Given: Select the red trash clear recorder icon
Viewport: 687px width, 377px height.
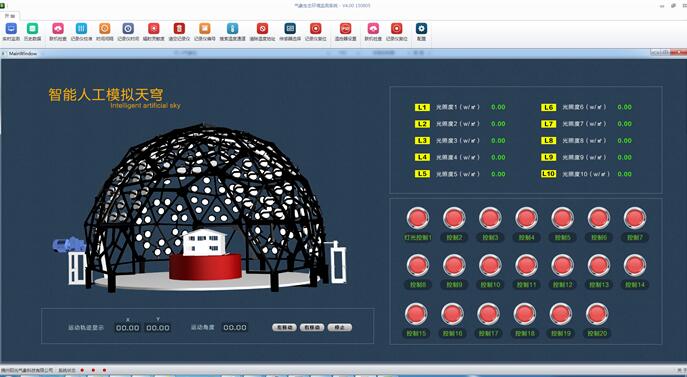Looking at the screenshot, I should point(179,29).
